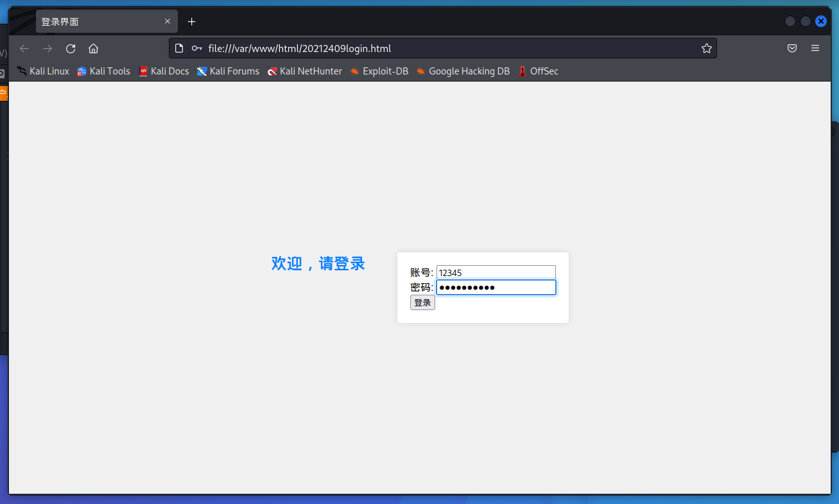Open the OffSec bookmark
Viewport: 839px width, 504px height.
point(538,71)
